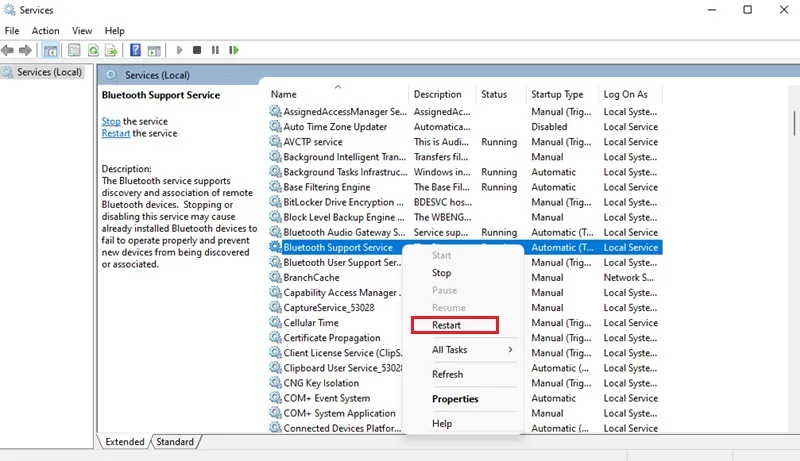Click gear icon next to Base Filtering Engine
The height and width of the screenshot is (461, 800).
[x=276, y=187]
